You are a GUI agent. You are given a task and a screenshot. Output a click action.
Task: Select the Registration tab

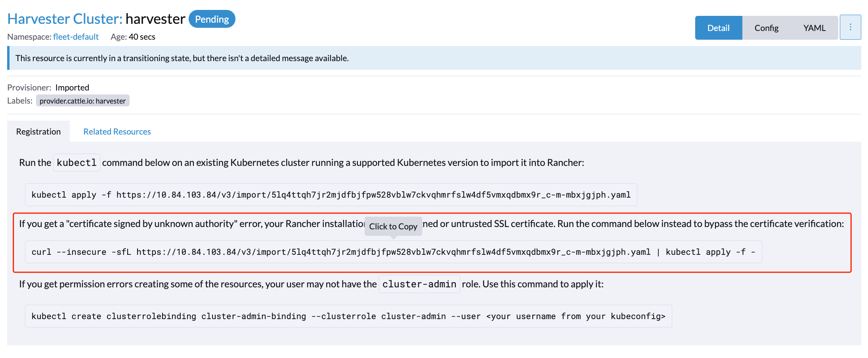point(38,131)
